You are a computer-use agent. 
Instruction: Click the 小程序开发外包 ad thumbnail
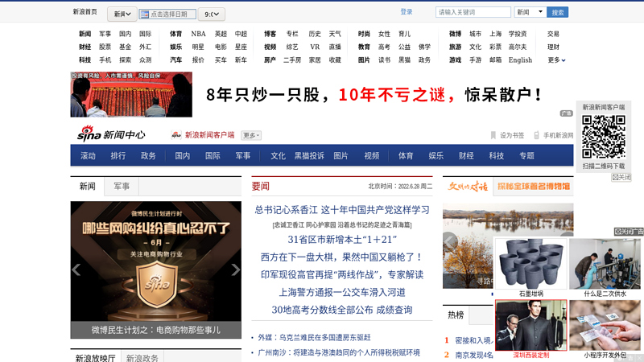pos(605,325)
